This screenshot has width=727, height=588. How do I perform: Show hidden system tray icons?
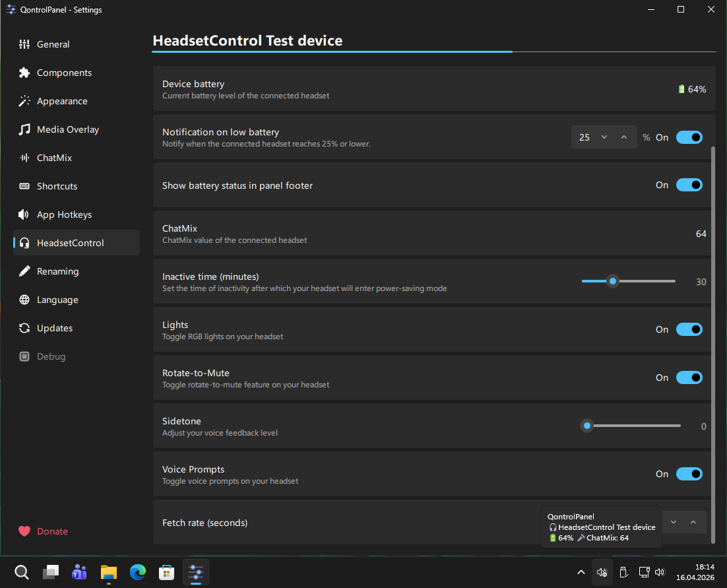click(581, 572)
